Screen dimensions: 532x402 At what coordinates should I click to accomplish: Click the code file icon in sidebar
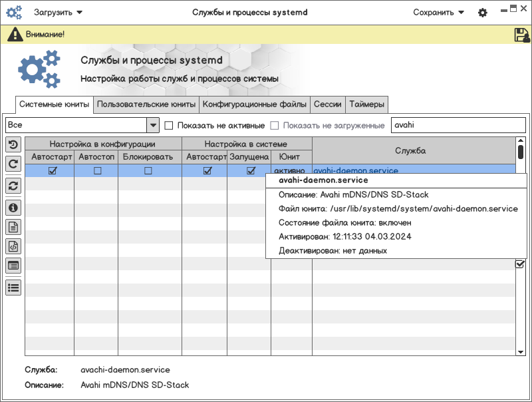(x=13, y=246)
